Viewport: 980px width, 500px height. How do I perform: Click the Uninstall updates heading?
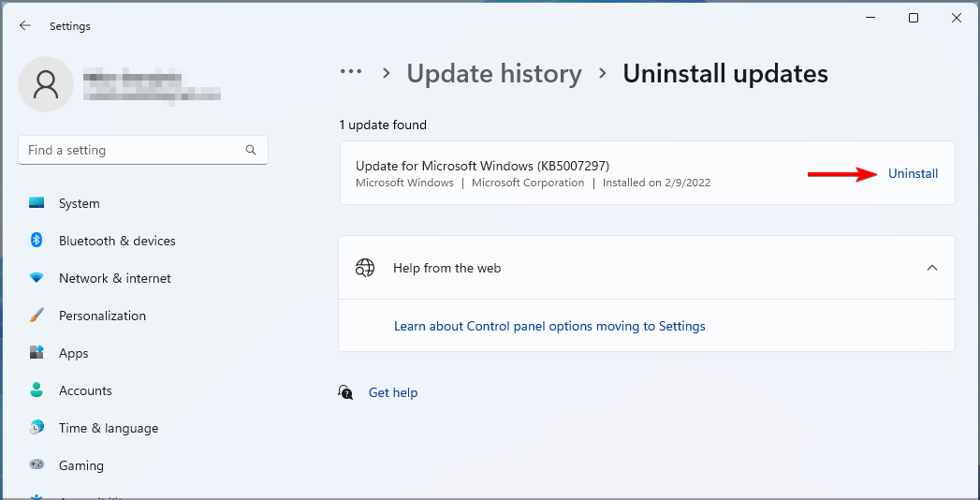(725, 74)
